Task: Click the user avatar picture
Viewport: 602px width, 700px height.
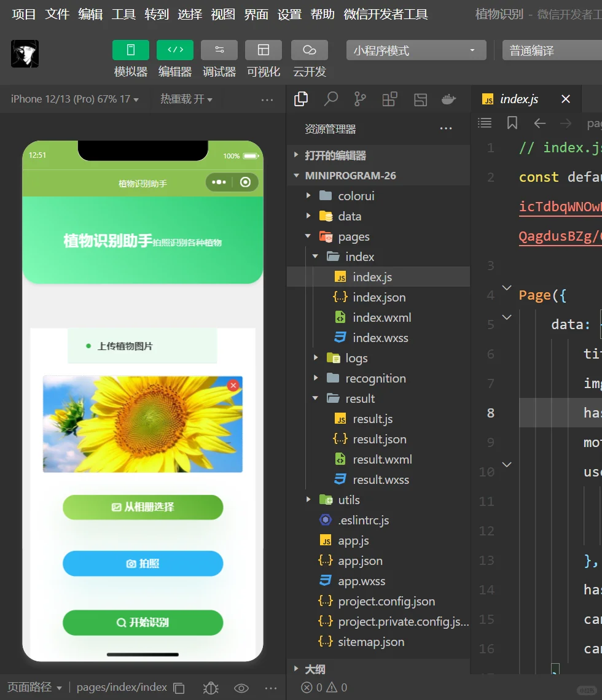Action: [25, 53]
